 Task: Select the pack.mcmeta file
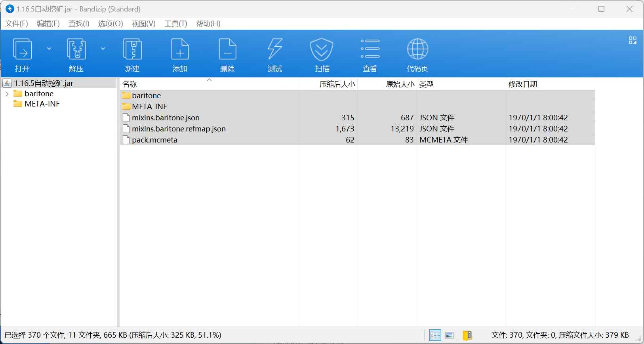(x=357, y=140)
